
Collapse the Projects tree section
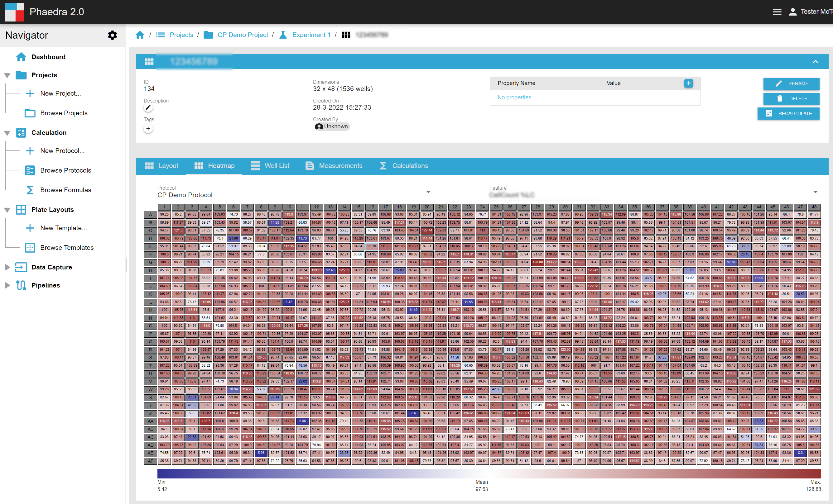pyautogui.click(x=7, y=75)
